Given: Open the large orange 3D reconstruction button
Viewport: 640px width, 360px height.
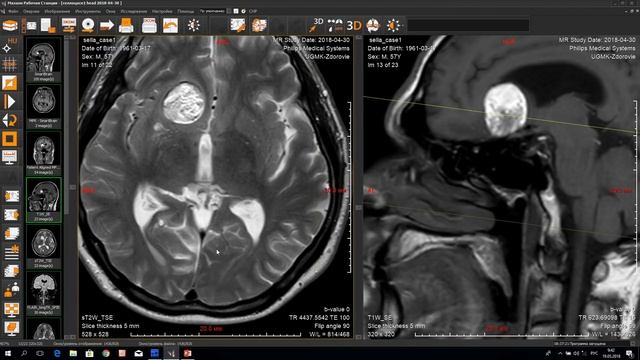Looking at the screenshot, I should click(354, 25).
